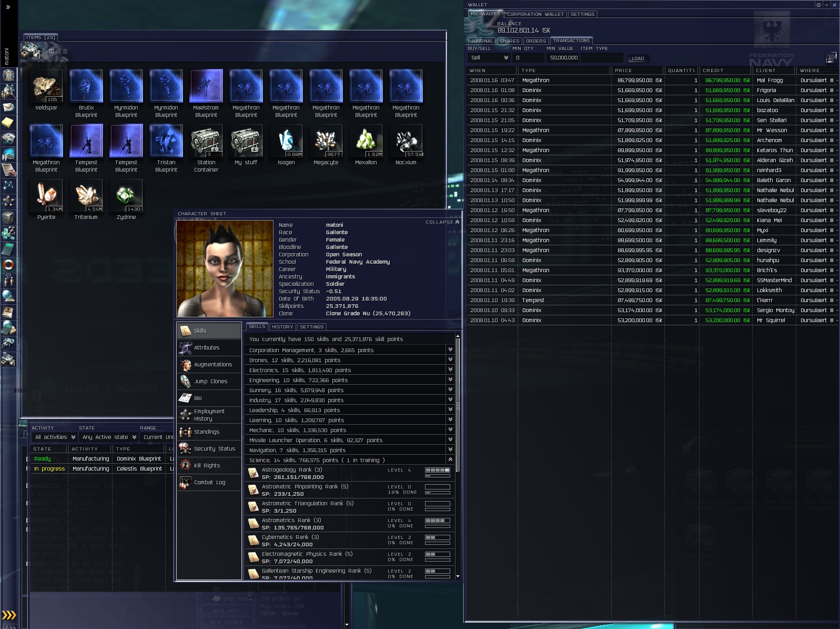
Task: Open the Combat Log section
Action: [x=209, y=482]
